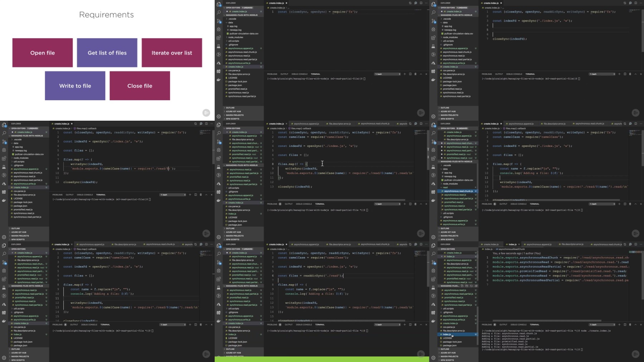The image size is (644, 362).
Task: Add new terminal in the seven-line code frame
Action: point(620,74)
